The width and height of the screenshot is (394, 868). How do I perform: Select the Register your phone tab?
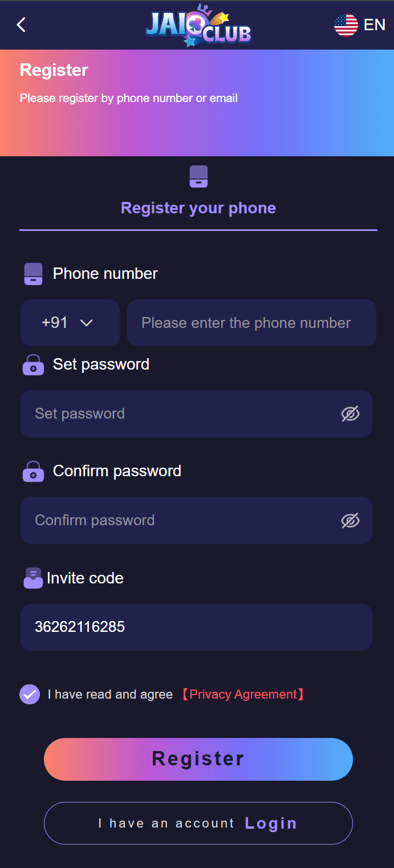coord(198,208)
